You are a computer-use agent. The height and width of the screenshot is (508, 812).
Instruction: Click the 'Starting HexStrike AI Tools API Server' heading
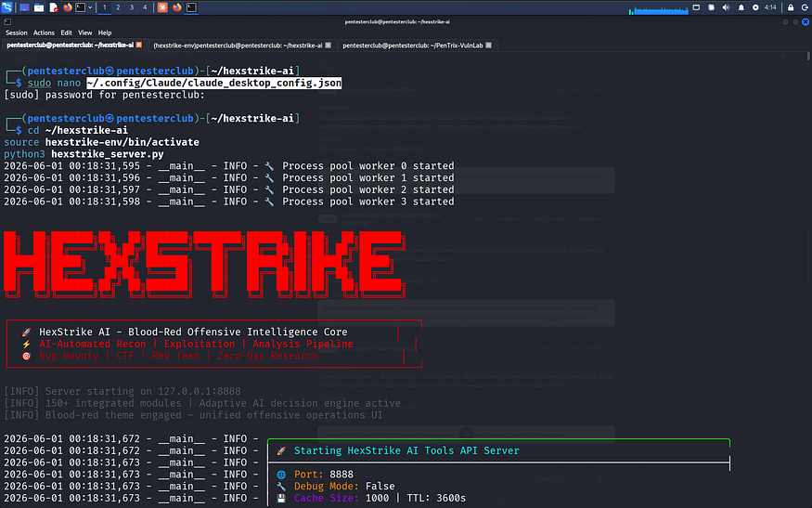(x=406, y=451)
